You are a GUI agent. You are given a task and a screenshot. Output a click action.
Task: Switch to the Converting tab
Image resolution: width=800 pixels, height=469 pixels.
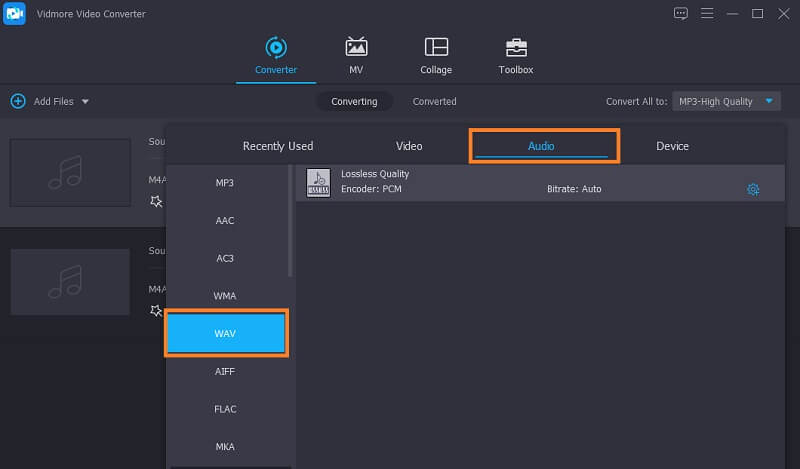354,101
